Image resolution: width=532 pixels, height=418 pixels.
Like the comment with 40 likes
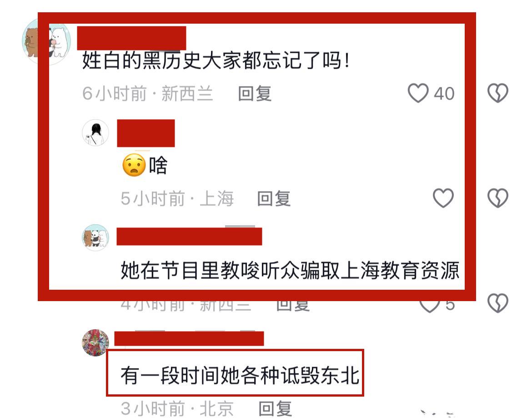coord(418,93)
